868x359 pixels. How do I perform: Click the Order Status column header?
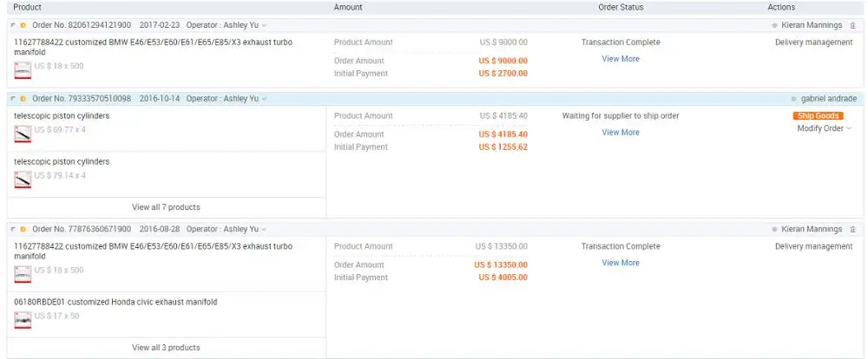point(621,7)
